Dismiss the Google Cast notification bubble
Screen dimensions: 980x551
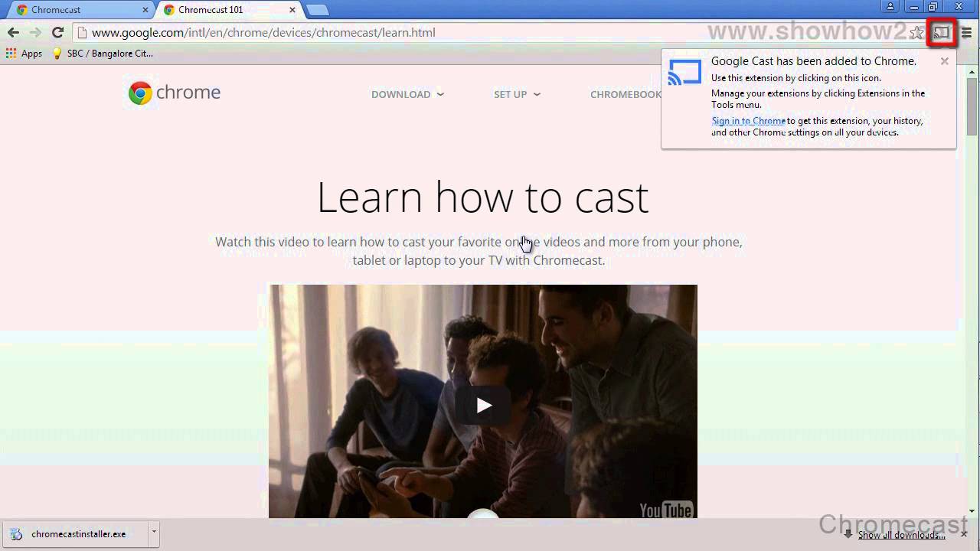[x=944, y=61]
